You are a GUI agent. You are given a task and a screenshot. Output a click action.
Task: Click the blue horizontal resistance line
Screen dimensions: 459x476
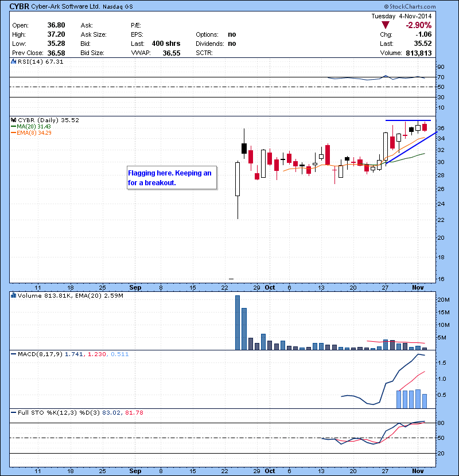pos(408,120)
